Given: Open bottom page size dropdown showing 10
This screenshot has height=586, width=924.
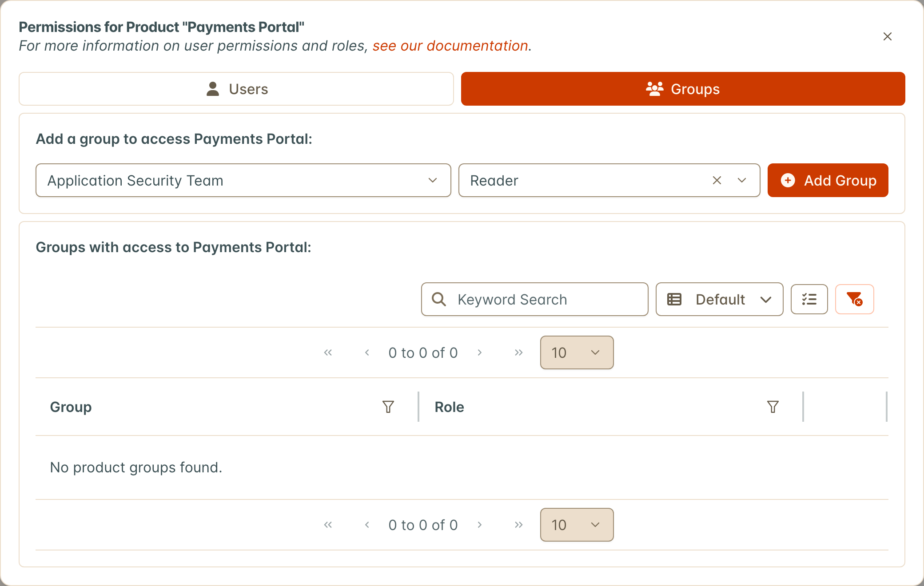Looking at the screenshot, I should click(577, 525).
